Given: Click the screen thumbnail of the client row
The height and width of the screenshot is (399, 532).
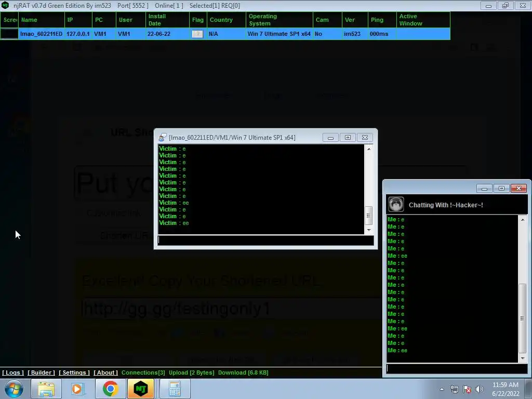Looking at the screenshot, I should pyautogui.click(x=9, y=34).
